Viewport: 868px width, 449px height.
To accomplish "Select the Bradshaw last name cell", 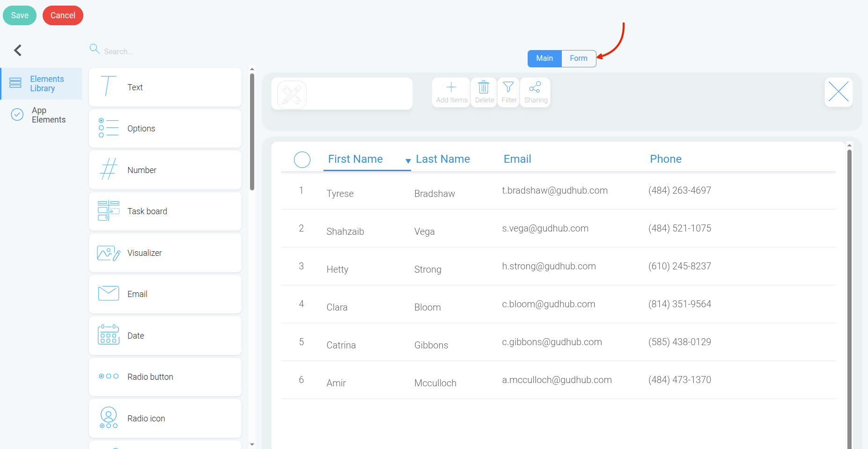I will pos(434,194).
